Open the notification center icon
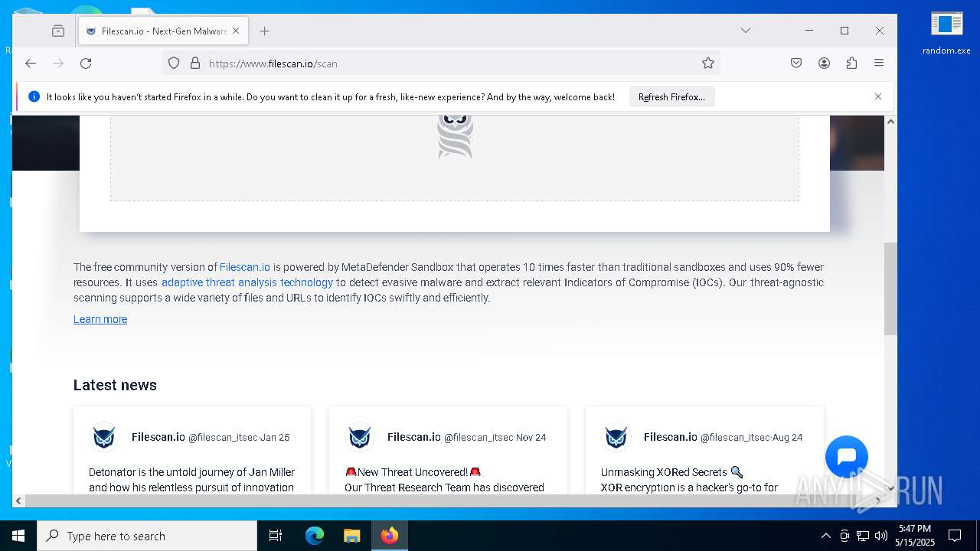This screenshot has width=980, height=551. tap(955, 536)
